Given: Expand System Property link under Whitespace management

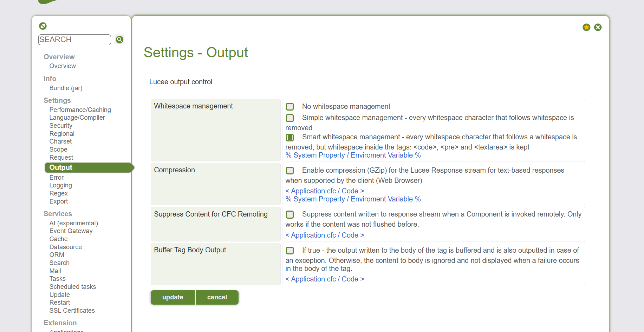Looking at the screenshot, I should (x=353, y=155).
